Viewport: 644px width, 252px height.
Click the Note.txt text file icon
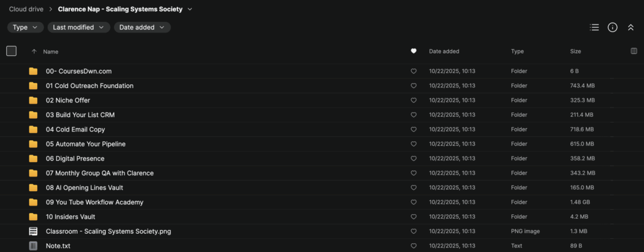tap(33, 246)
